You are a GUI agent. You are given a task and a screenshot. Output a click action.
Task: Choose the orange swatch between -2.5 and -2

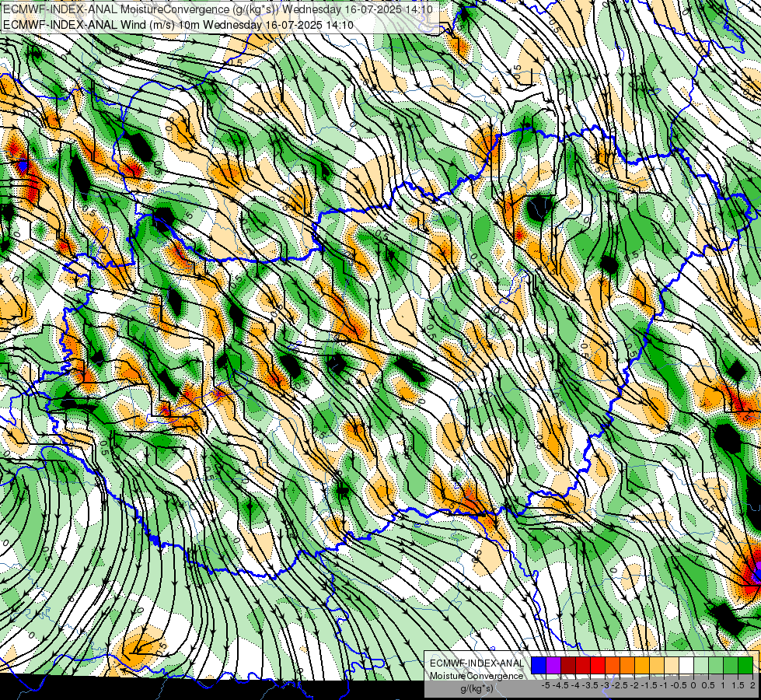click(x=627, y=666)
